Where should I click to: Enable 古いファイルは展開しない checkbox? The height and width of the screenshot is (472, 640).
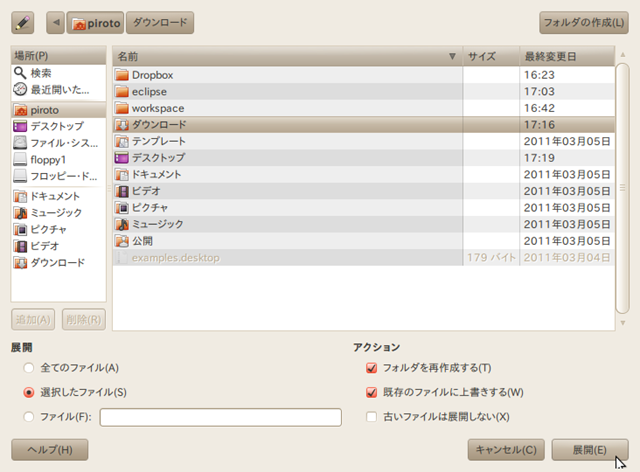click(372, 416)
